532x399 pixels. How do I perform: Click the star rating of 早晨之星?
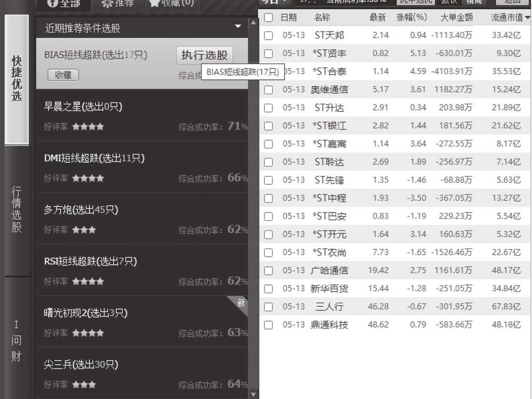tap(88, 127)
